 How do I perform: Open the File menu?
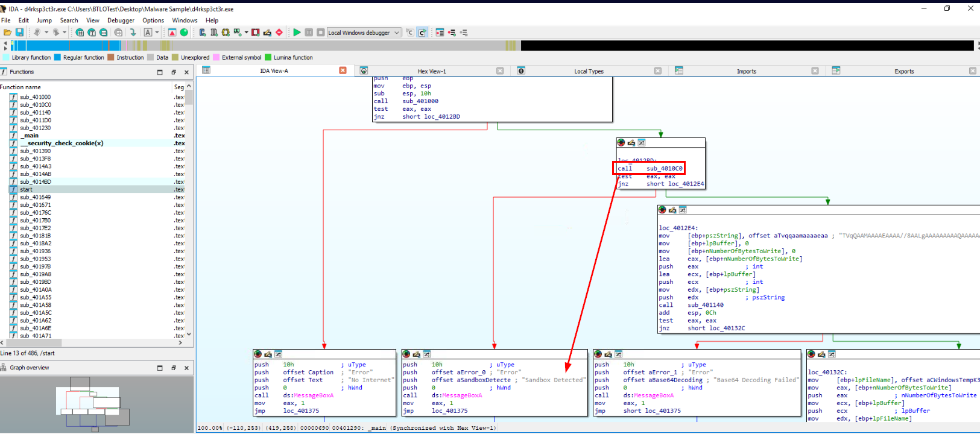point(6,20)
